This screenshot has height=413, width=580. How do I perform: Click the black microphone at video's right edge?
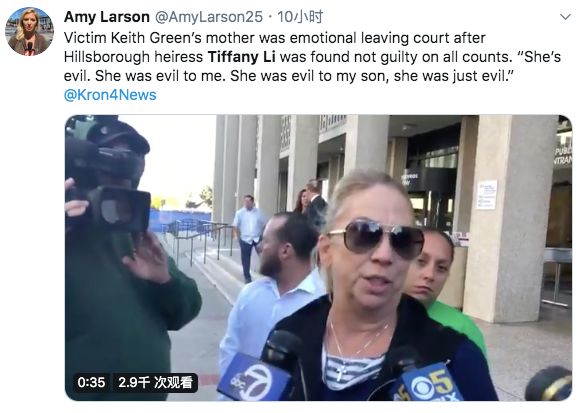[548, 384]
